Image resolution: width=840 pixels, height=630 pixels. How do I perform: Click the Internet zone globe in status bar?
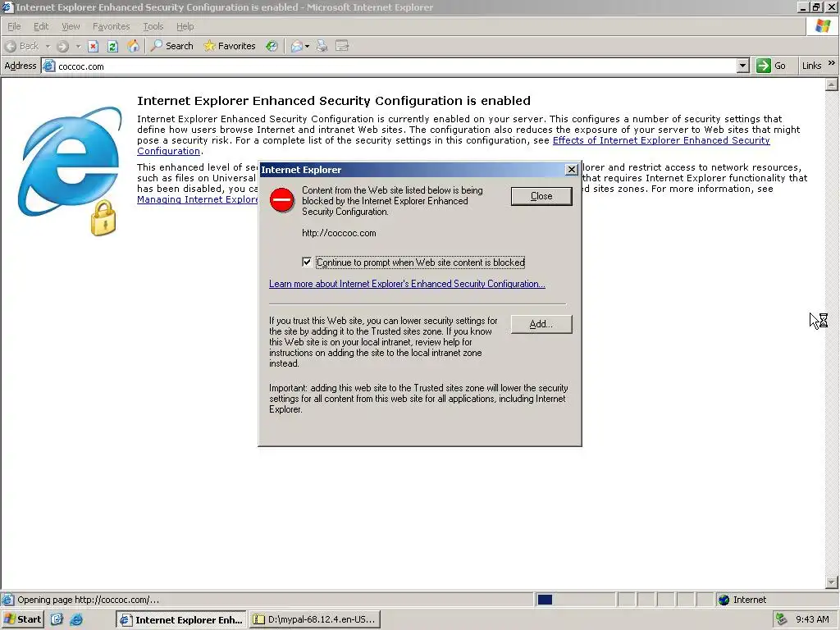(724, 600)
